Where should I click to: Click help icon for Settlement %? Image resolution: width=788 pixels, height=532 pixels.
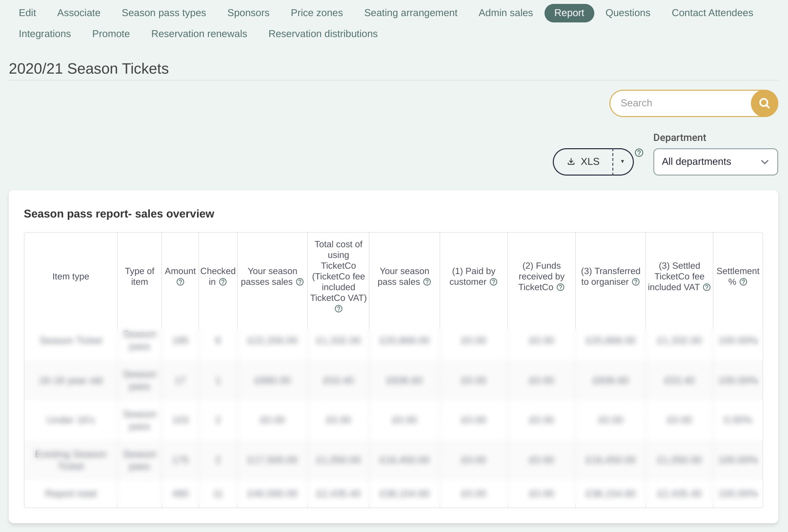[744, 282]
